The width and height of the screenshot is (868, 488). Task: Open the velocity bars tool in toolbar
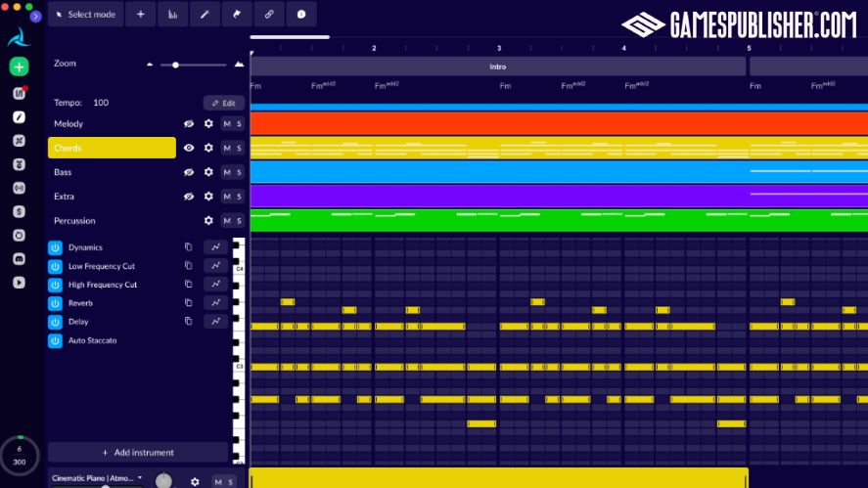click(172, 15)
